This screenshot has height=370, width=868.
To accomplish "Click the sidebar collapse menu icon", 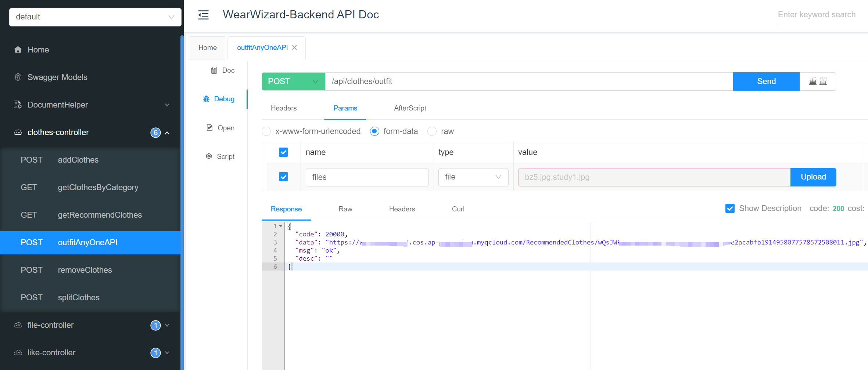I will tap(203, 15).
